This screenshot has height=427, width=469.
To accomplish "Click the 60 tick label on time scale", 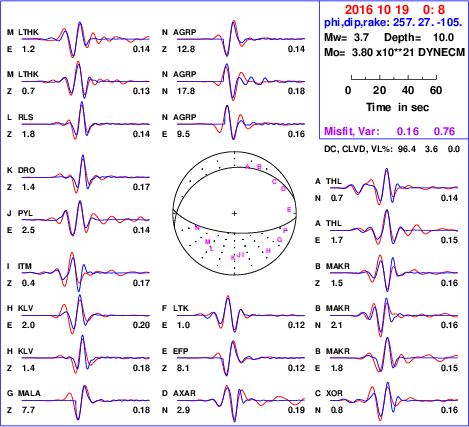I will pyautogui.click(x=436, y=90).
